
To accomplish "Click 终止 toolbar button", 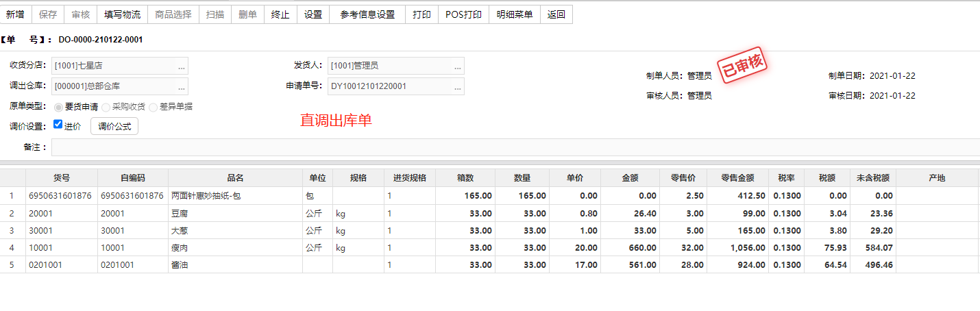I will [x=280, y=14].
